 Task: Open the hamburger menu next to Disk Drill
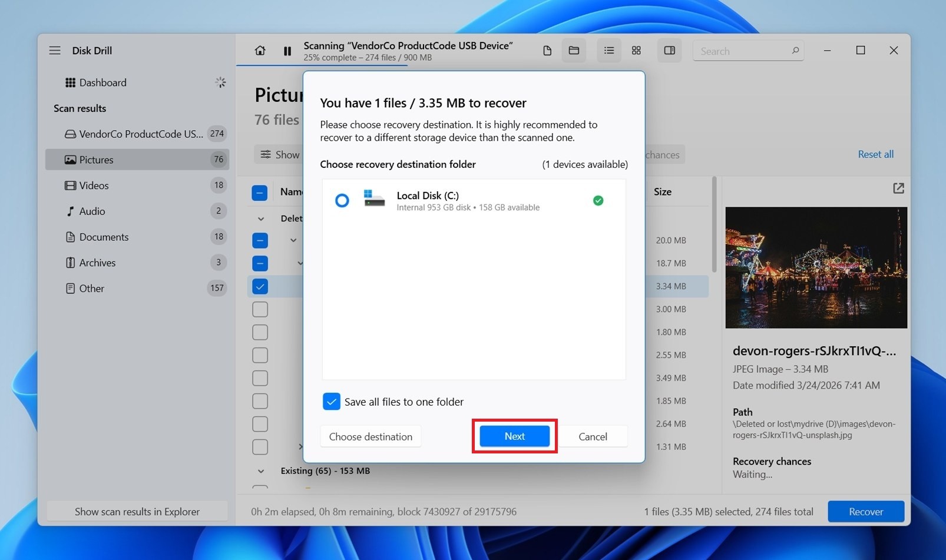[55, 51]
